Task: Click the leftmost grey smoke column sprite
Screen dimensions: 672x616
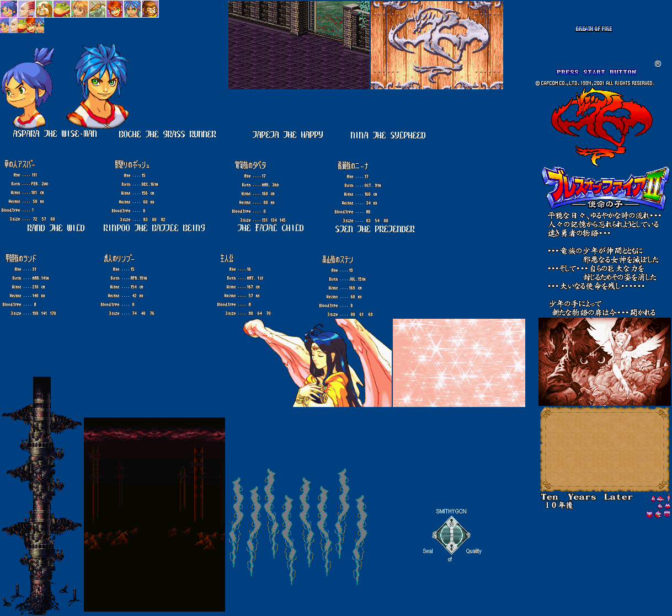Action: [237, 521]
